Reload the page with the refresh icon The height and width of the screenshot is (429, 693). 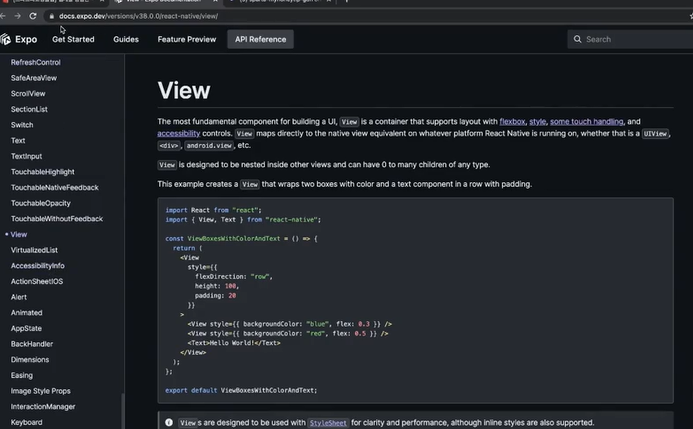pos(33,16)
